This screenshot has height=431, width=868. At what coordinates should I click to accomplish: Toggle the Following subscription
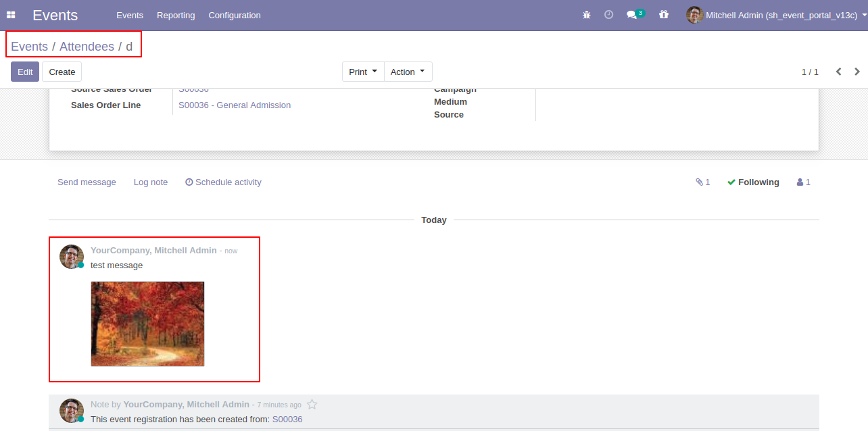pyautogui.click(x=753, y=182)
